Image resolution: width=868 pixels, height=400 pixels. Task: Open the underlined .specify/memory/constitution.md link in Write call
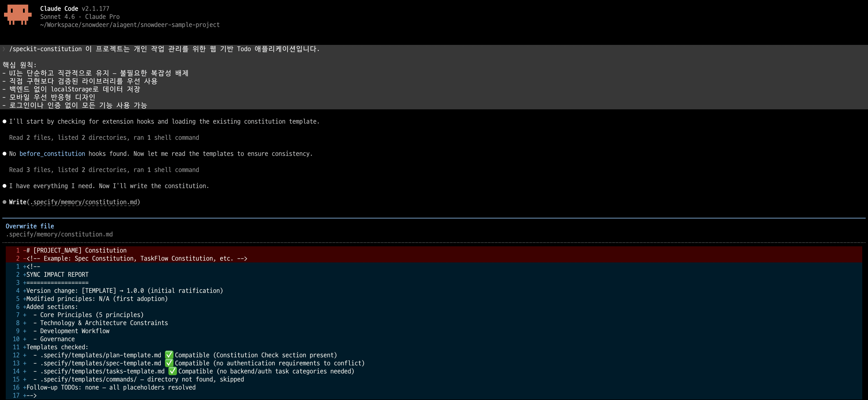(83, 202)
